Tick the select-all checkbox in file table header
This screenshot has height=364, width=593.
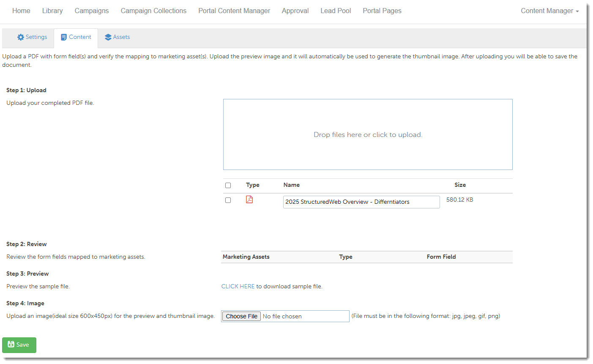[228, 185]
